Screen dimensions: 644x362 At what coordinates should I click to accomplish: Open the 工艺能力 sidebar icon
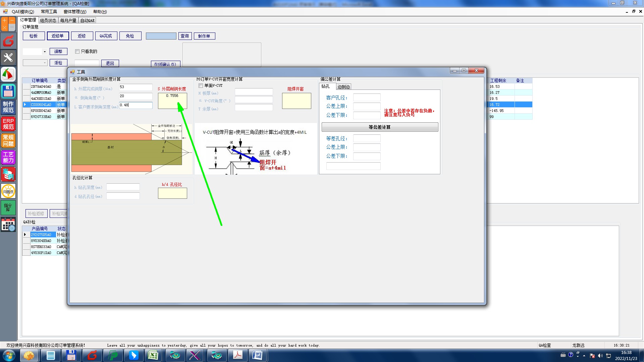8,158
